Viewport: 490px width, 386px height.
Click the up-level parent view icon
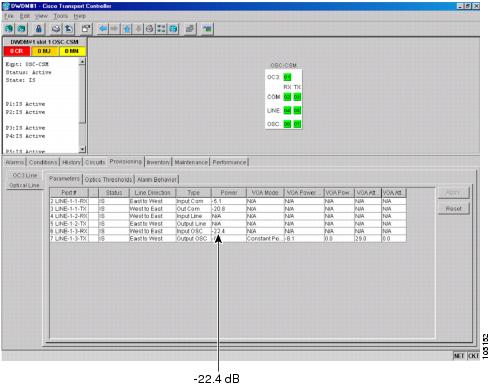point(126,29)
